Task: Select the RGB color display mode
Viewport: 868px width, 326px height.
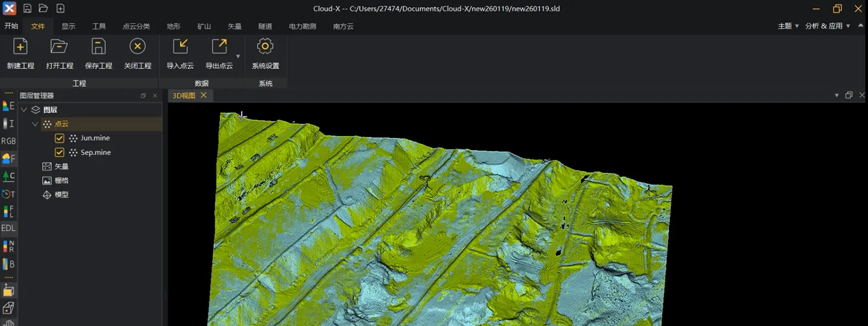Action: pos(8,141)
